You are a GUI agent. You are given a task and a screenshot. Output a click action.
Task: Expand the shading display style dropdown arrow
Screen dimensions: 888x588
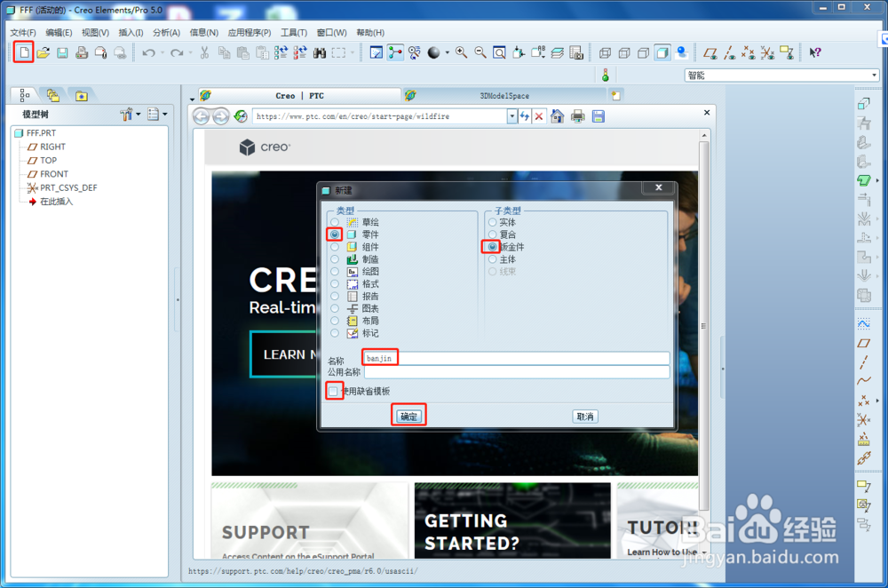pos(447,52)
